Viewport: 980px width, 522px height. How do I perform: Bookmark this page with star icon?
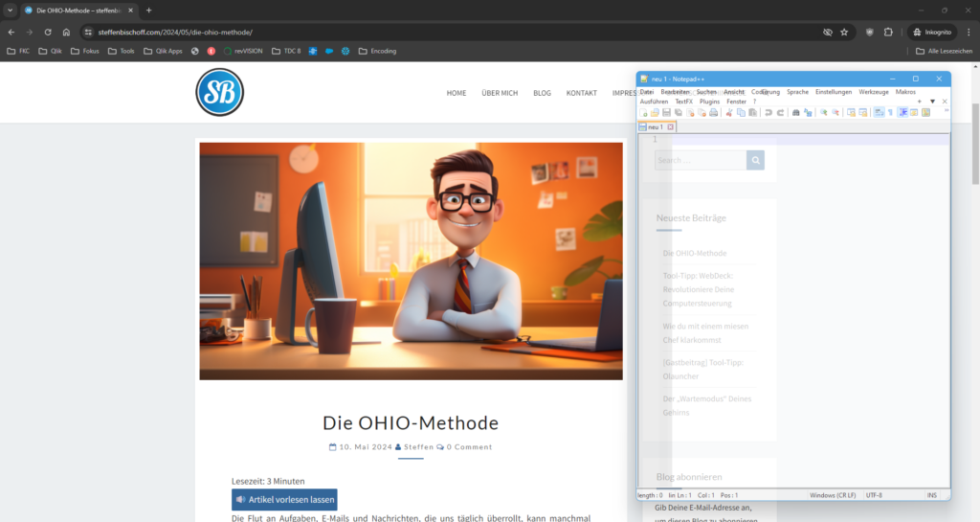point(844,32)
